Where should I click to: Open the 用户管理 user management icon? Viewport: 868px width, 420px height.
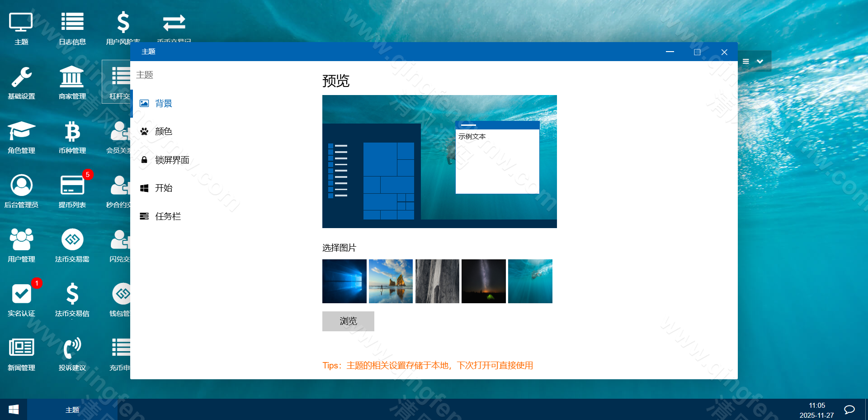[x=21, y=245]
